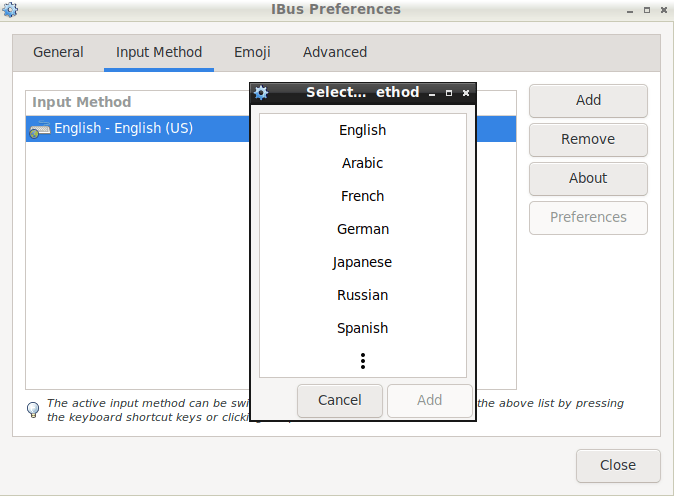
Task: Click the Add button in IBus Preferences sidebar
Action: pyautogui.click(x=588, y=101)
